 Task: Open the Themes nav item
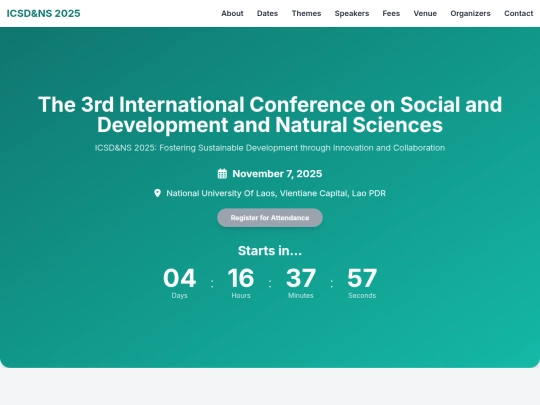point(306,13)
